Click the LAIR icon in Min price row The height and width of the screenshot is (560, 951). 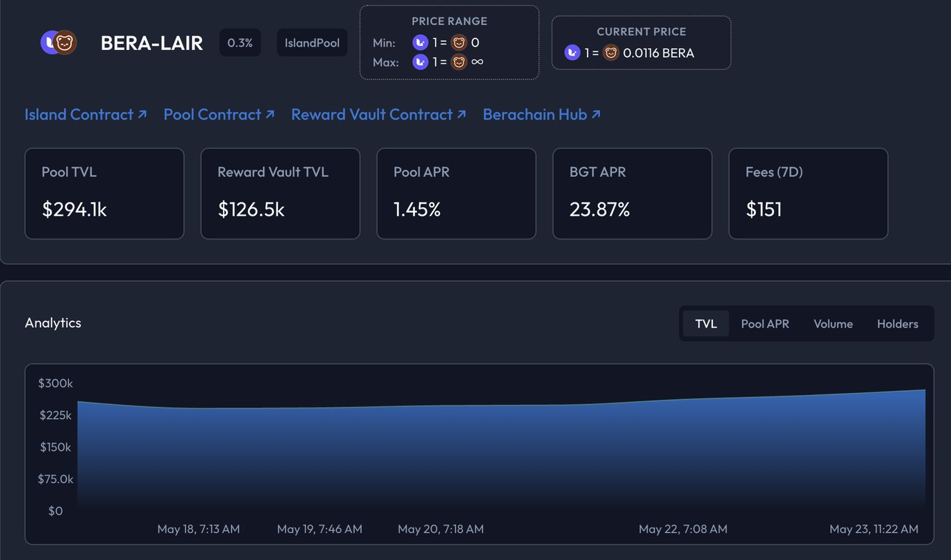[421, 42]
